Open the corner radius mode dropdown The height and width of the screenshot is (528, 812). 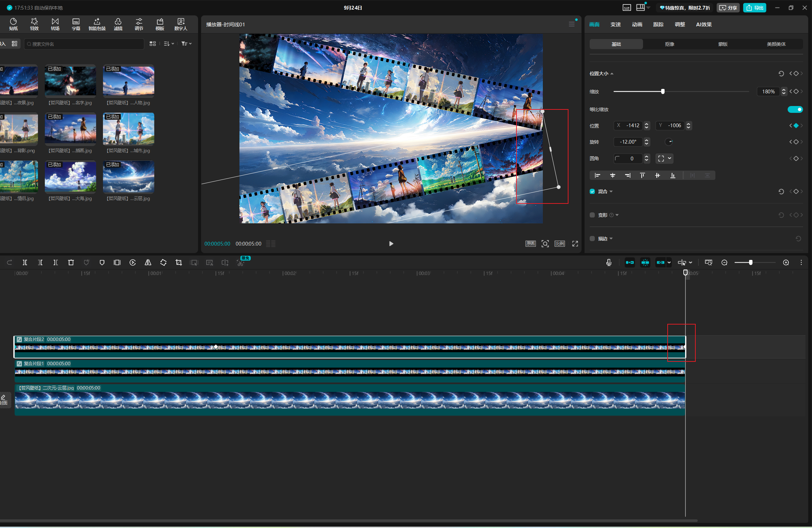pyautogui.click(x=665, y=158)
